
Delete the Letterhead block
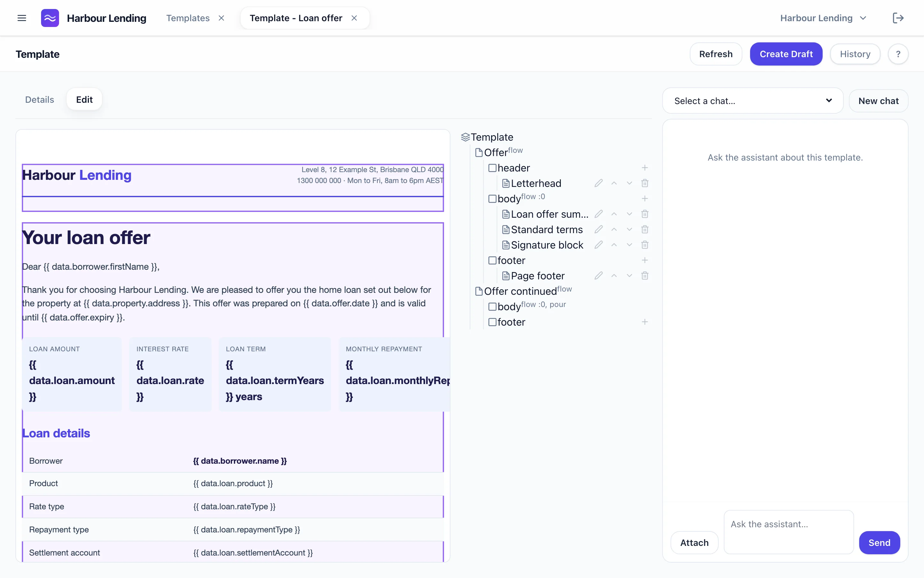point(645,183)
